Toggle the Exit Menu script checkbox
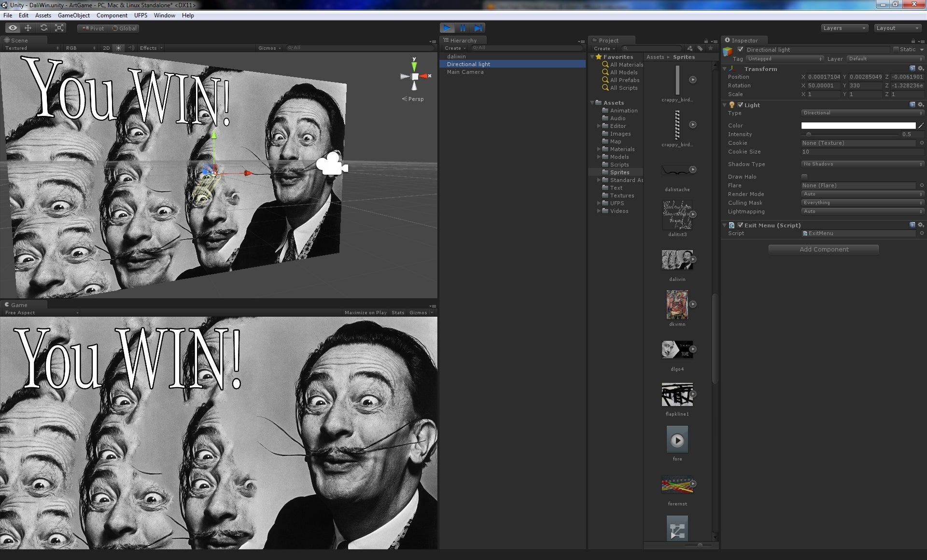Image resolution: width=927 pixels, height=560 pixels. 740,225
